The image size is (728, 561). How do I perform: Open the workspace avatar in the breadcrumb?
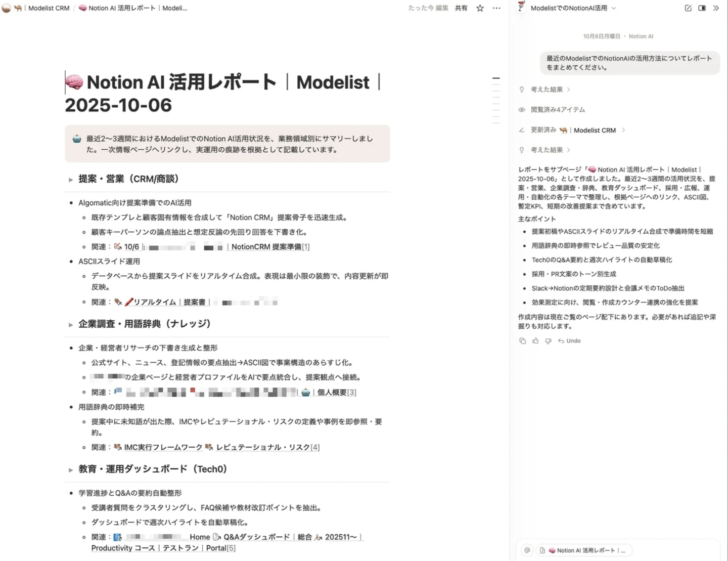(6, 8)
